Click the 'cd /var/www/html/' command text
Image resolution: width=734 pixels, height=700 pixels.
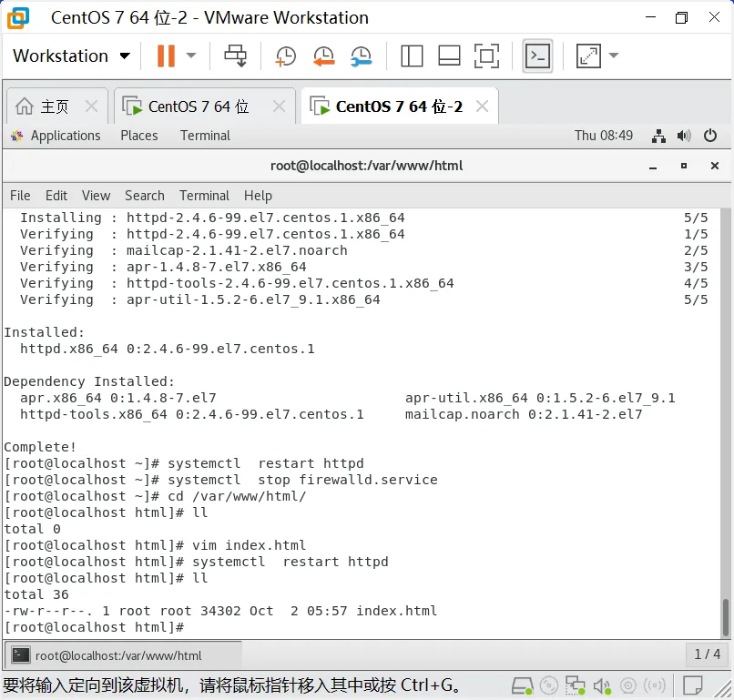[237, 496]
